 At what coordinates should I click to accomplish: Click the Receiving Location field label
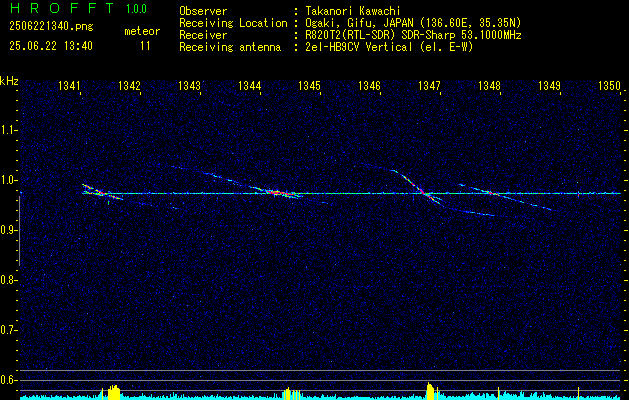pos(233,23)
